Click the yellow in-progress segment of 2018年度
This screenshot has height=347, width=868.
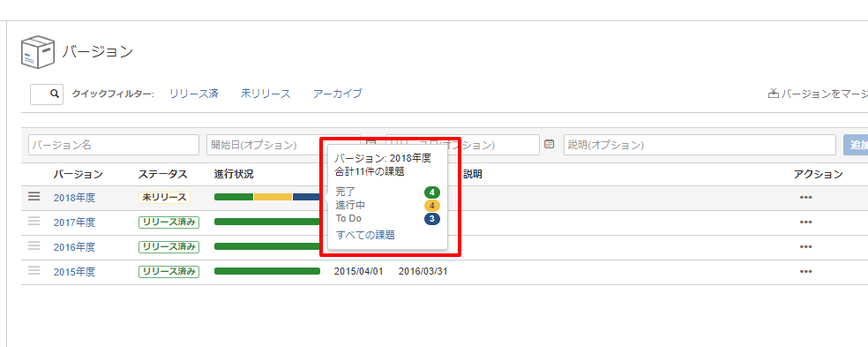point(273,197)
